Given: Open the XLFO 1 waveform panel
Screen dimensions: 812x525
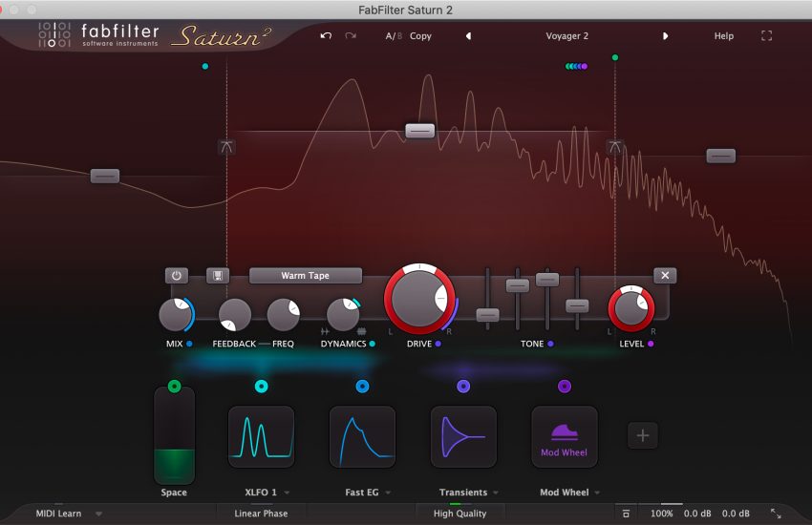Looking at the screenshot, I should click(x=262, y=437).
